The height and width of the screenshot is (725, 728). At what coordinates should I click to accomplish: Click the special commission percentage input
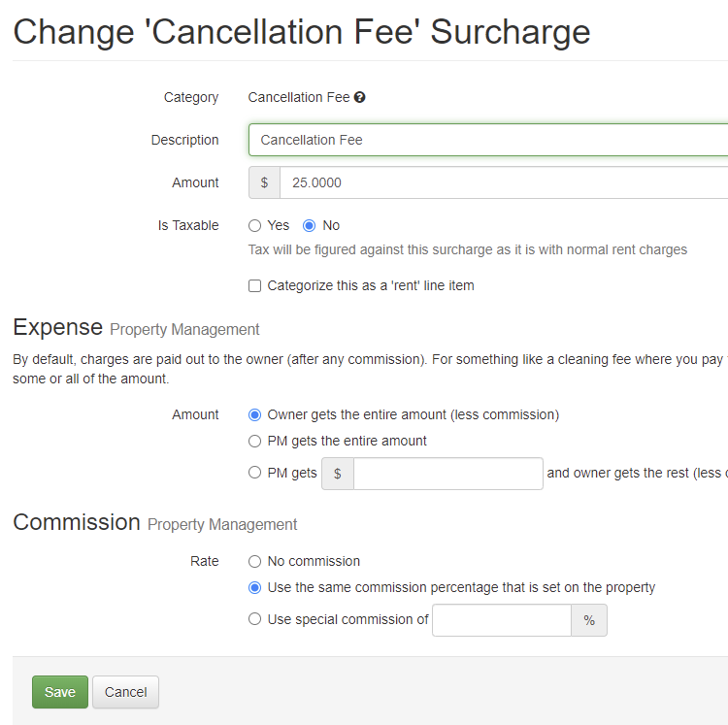coord(502,620)
